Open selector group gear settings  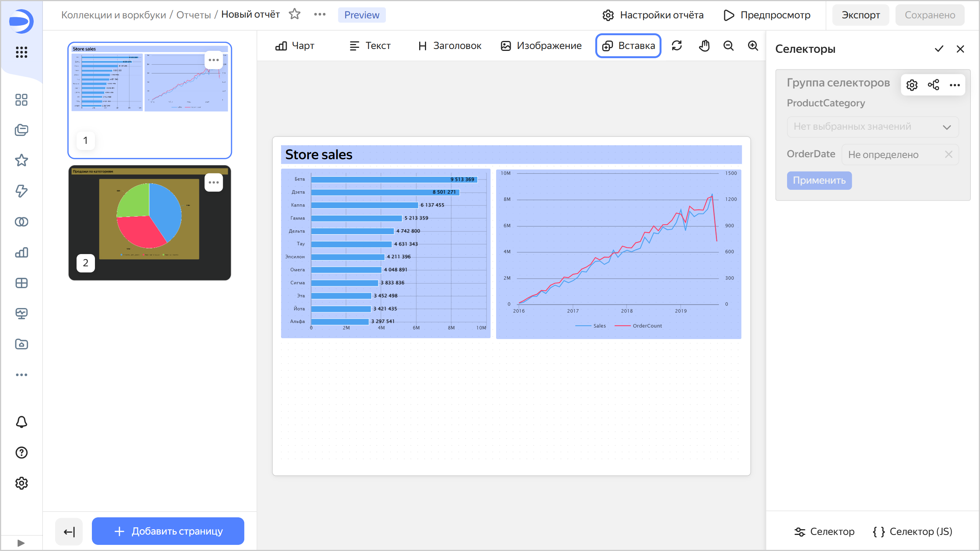912,85
